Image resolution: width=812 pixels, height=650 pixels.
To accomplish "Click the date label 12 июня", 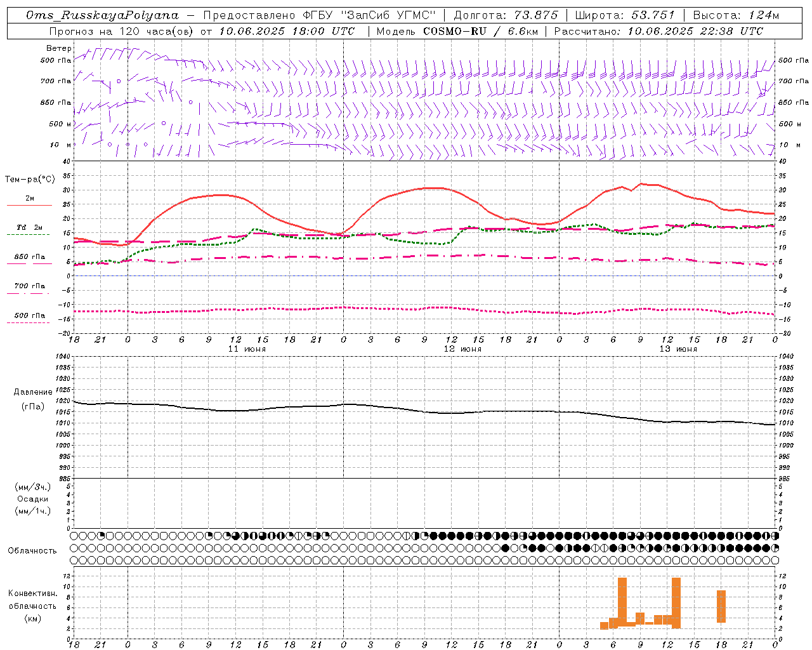I will pos(462,349).
